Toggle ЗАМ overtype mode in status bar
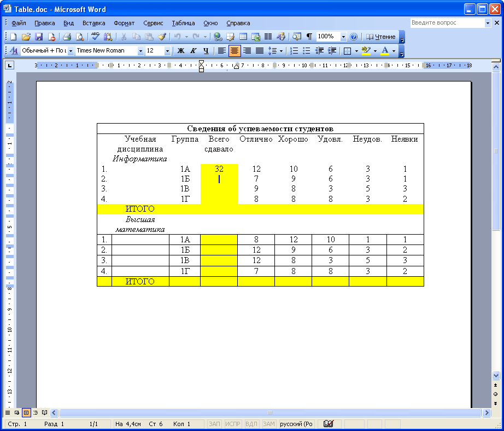Screen dimensions: 504x431 coord(269,424)
